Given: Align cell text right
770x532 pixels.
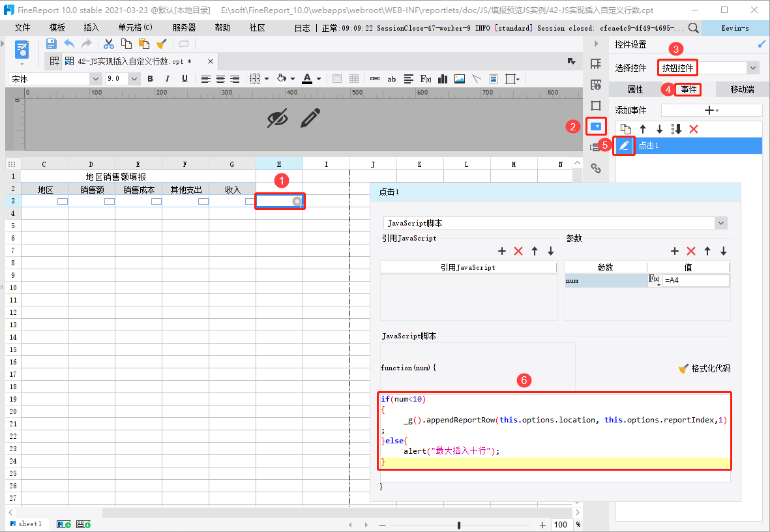Looking at the screenshot, I should pyautogui.click(x=235, y=79).
